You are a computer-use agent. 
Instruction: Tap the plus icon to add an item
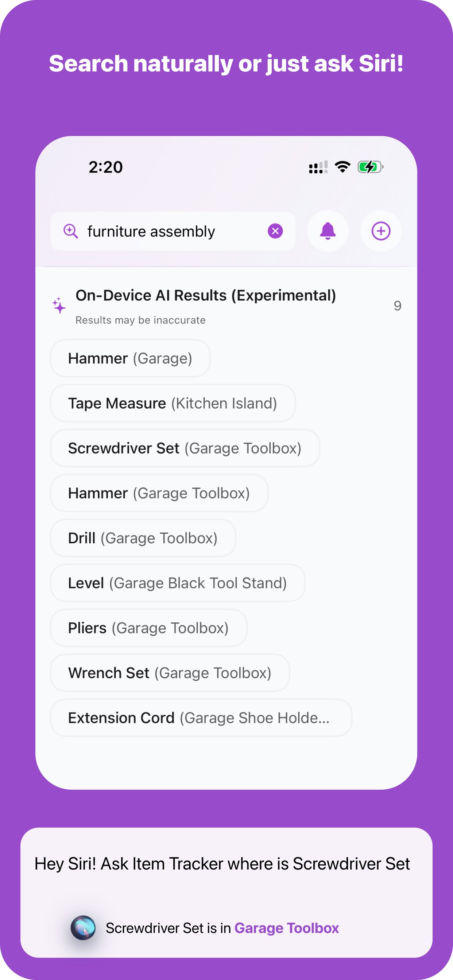click(x=381, y=231)
